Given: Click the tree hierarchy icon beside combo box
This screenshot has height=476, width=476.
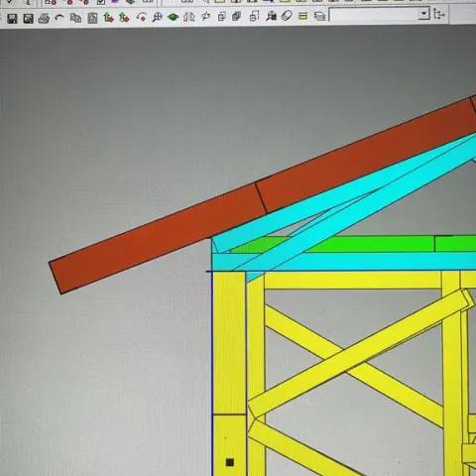Looking at the screenshot, I should [439, 15].
